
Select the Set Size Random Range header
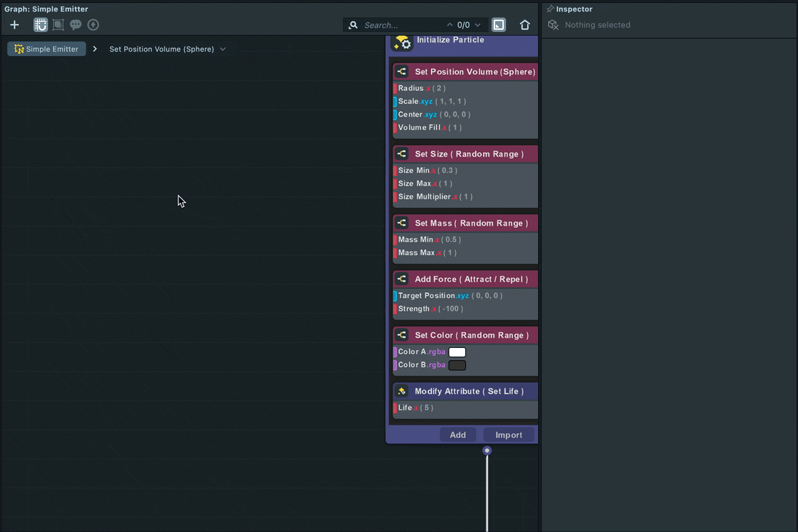click(469, 154)
